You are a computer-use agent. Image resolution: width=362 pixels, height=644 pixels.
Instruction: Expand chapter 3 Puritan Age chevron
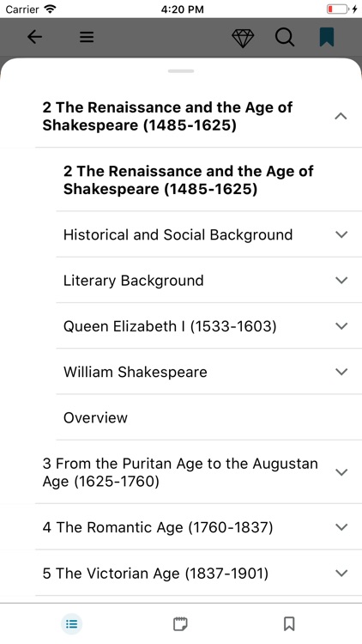341,472
